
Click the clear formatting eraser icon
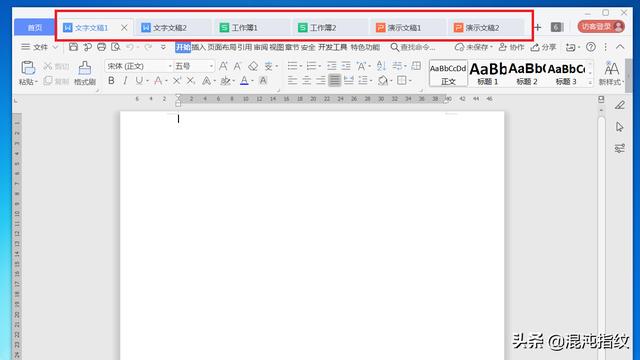tap(253, 66)
